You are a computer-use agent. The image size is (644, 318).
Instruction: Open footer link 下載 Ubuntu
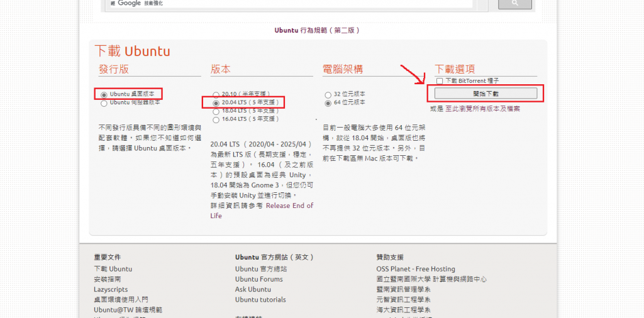coord(113,269)
